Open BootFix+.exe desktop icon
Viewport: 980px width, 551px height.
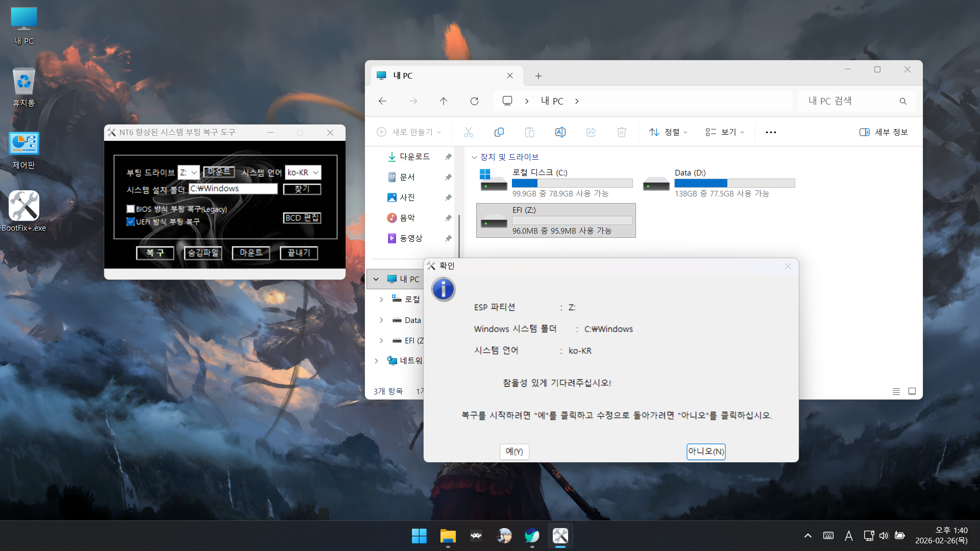point(24,206)
